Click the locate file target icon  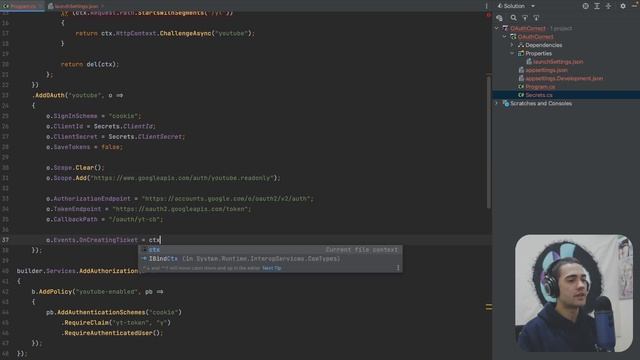click(585, 6)
